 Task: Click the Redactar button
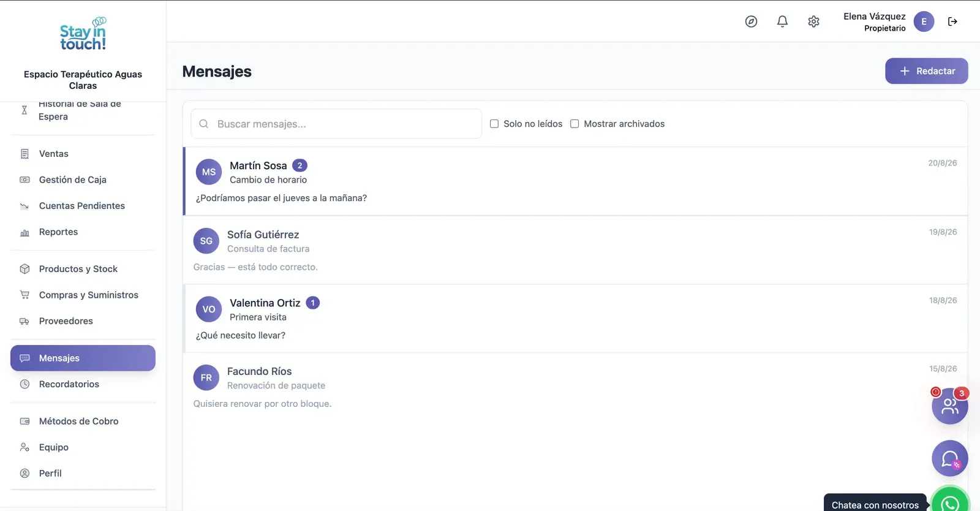[x=926, y=71]
